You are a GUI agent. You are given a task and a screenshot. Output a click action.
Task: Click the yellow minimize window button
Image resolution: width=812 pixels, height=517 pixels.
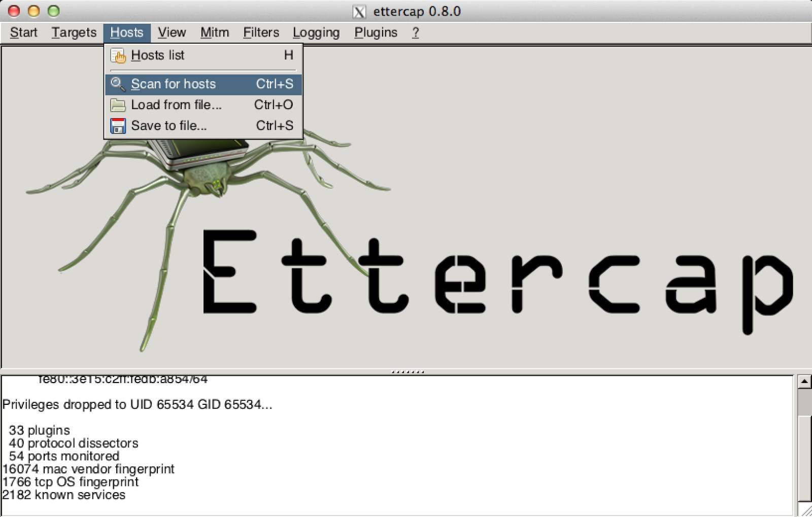pos(33,11)
